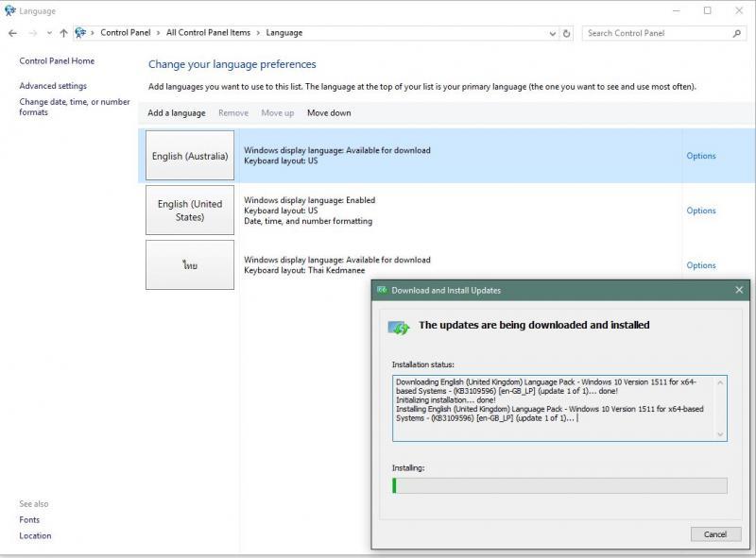Minimize the Language window
756x558 pixels.
(676, 10)
